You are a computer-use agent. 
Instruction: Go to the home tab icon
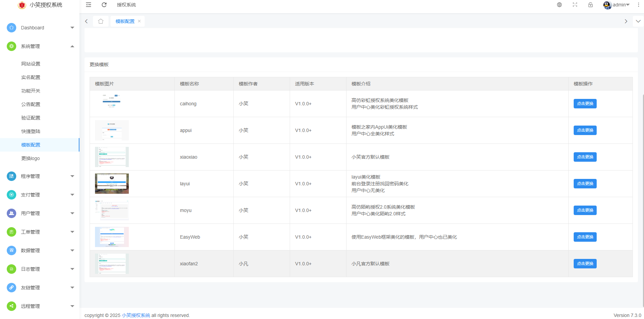click(x=101, y=21)
